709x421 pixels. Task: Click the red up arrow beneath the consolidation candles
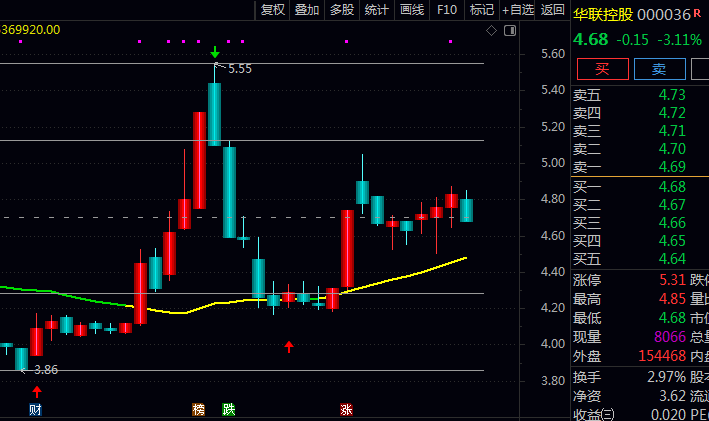pyautogui.click(x=289, y=347)
